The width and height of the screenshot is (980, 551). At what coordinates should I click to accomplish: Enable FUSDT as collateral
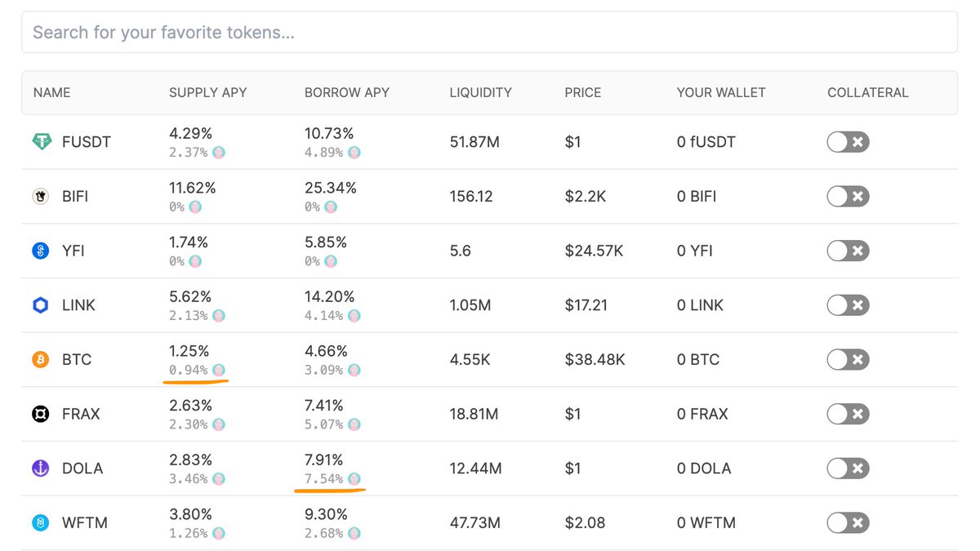pos(848,142)
